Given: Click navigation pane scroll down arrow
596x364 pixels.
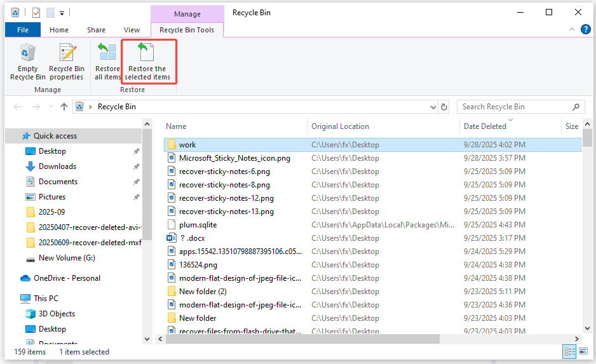Looking at the screenshot, I should 147,339.
